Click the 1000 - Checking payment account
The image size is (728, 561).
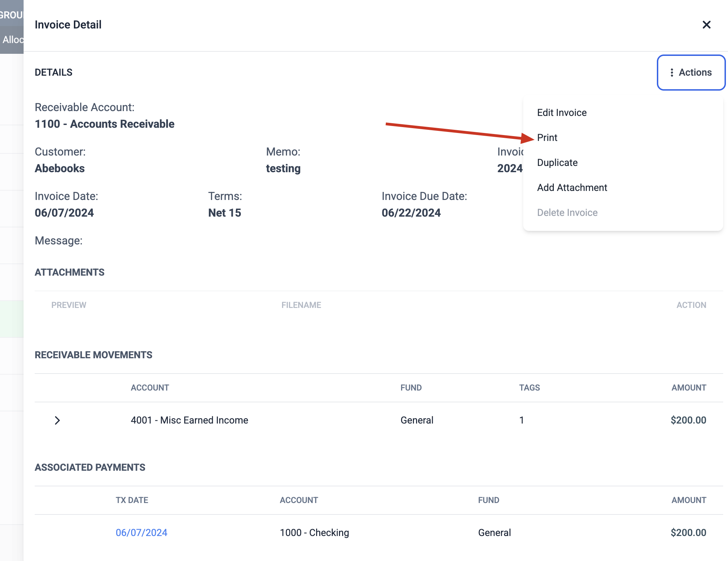[x=314, y=533]
